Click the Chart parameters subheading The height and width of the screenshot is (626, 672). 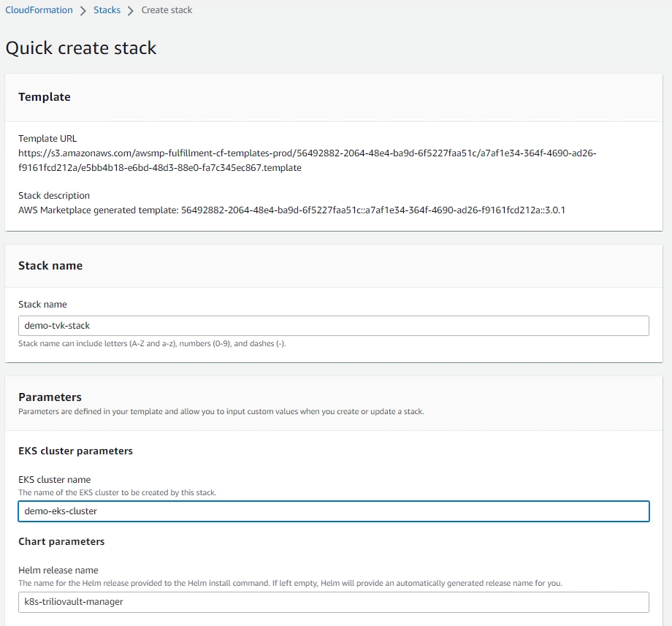[x=61, y=542]
